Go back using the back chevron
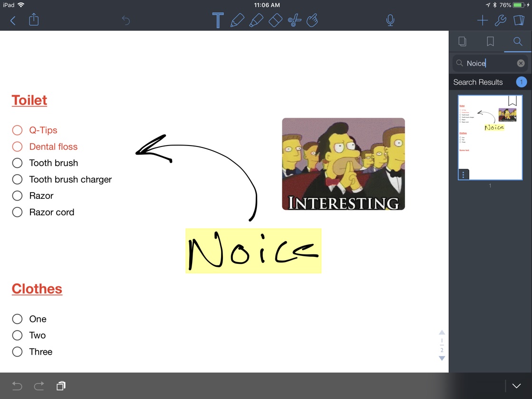532x399 pixels. (x=13, y=21)
